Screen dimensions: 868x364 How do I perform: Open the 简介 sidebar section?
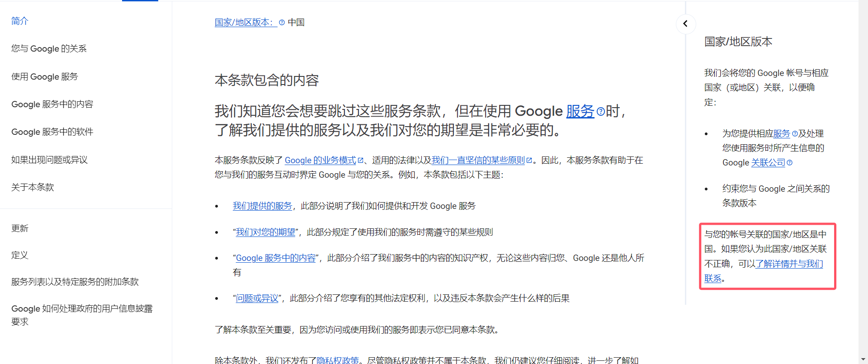coord(20,21)
